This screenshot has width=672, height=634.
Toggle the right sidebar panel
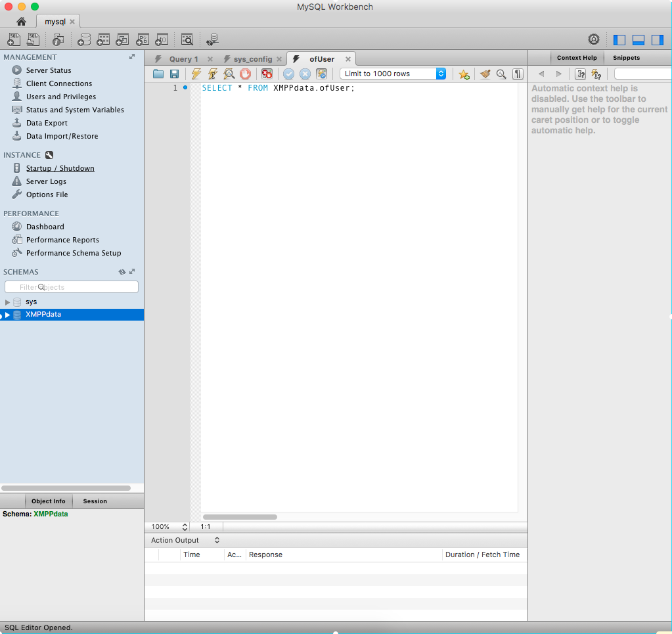click(x=658, y=40)
